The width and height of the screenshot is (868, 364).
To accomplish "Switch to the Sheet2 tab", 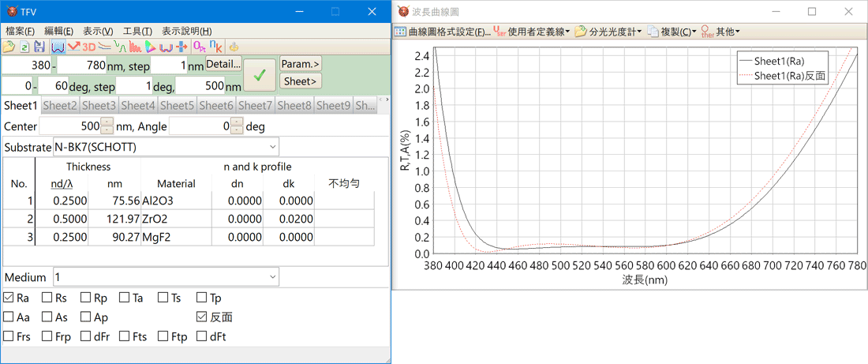I will (x=60, y=105).
